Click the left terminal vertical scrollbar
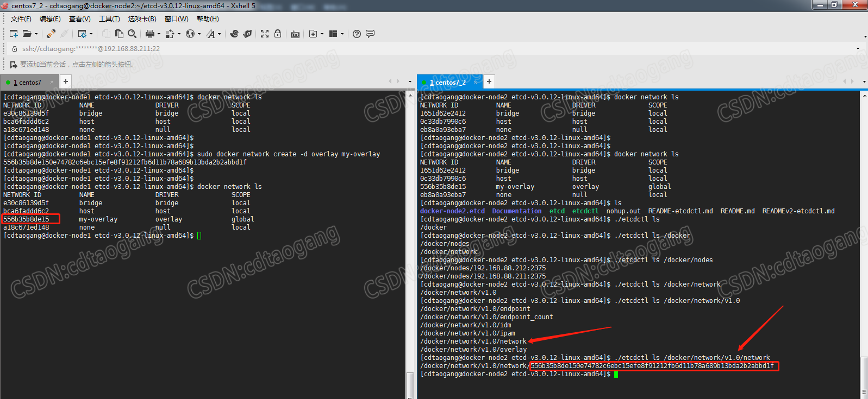868x399 pixels. click(x=410, y=244)
